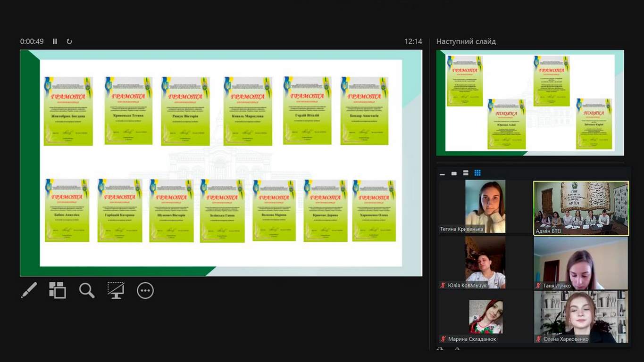Image resolution: width=644 pixels, height=362 pixels.
Task: Click muted mic icon for Марина Складанюк
Action: coord(443,339)
